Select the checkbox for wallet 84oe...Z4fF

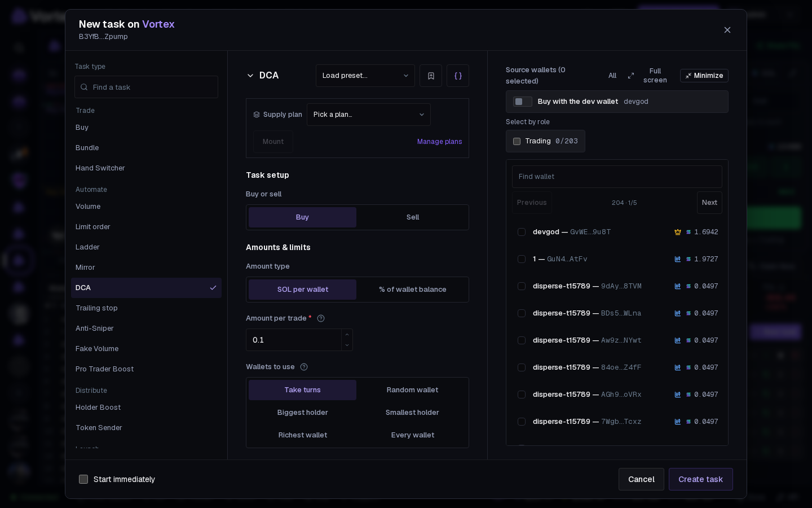pyautogui.click(x=522, y=367)
